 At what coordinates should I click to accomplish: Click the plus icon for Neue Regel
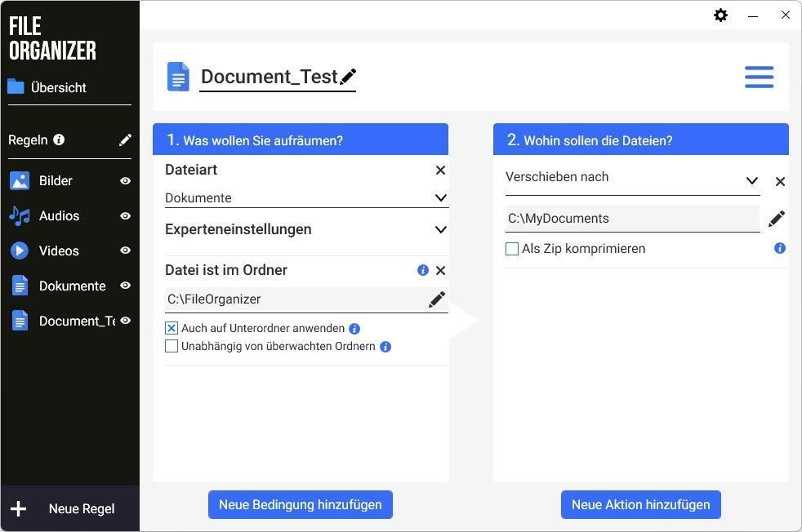[19, 509]
